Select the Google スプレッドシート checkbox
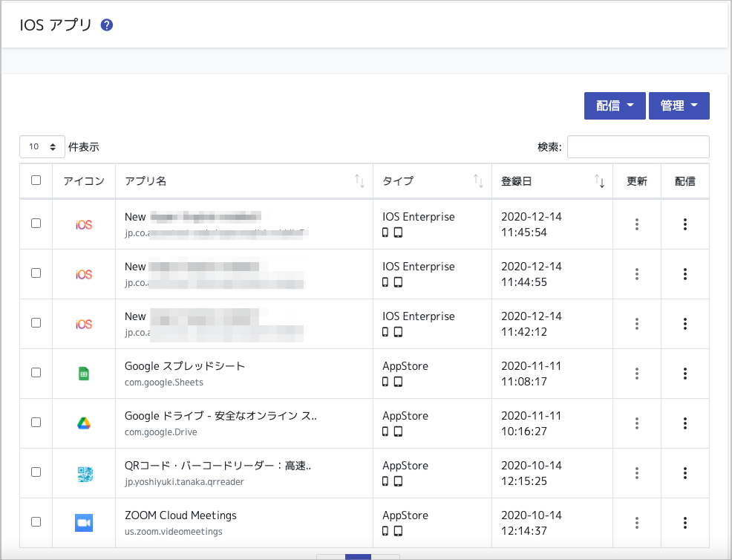 coord(36,372)
